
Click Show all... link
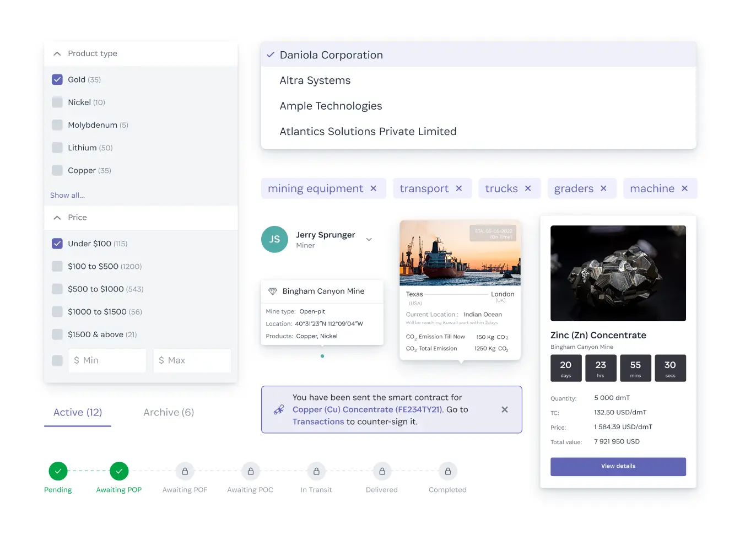(67, 195)
